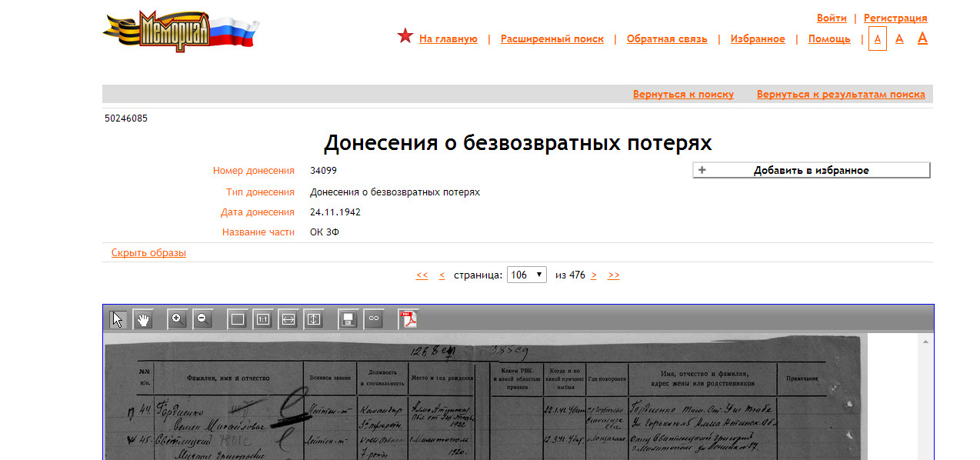This screenshot has height=460, width=980.
Task: Select the arrow pointer tool
Action: click(x=118, y=319)
